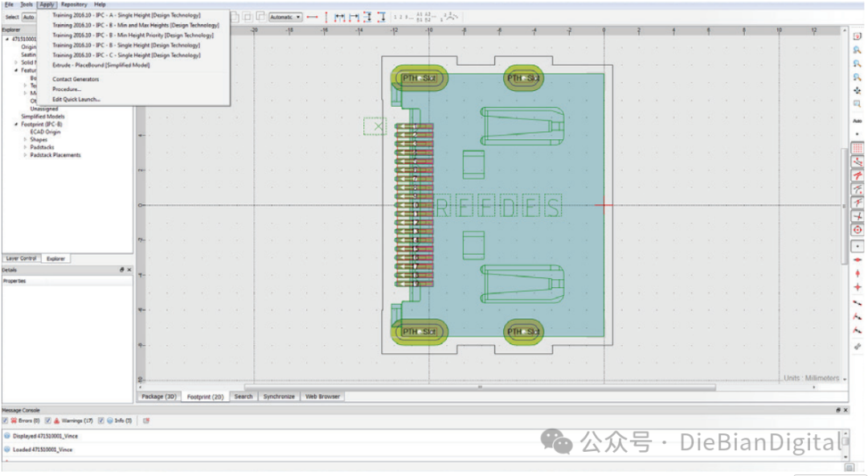
Task: Click the Auto icon in right toolbar
Action: (x=857, y=121)
